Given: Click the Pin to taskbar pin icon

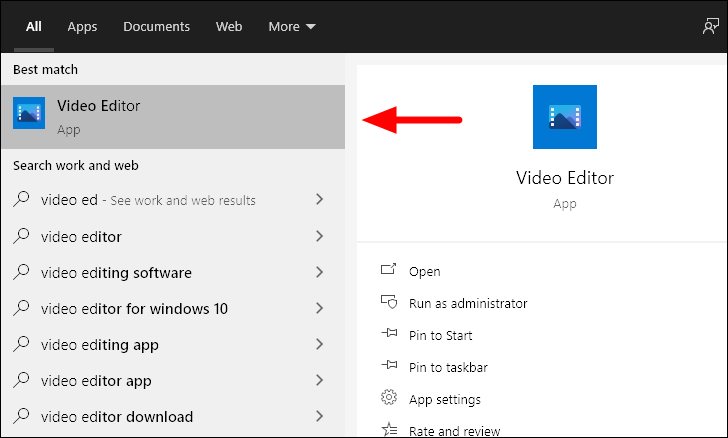Looking at the screenshot, I should (x=389, y=365).
